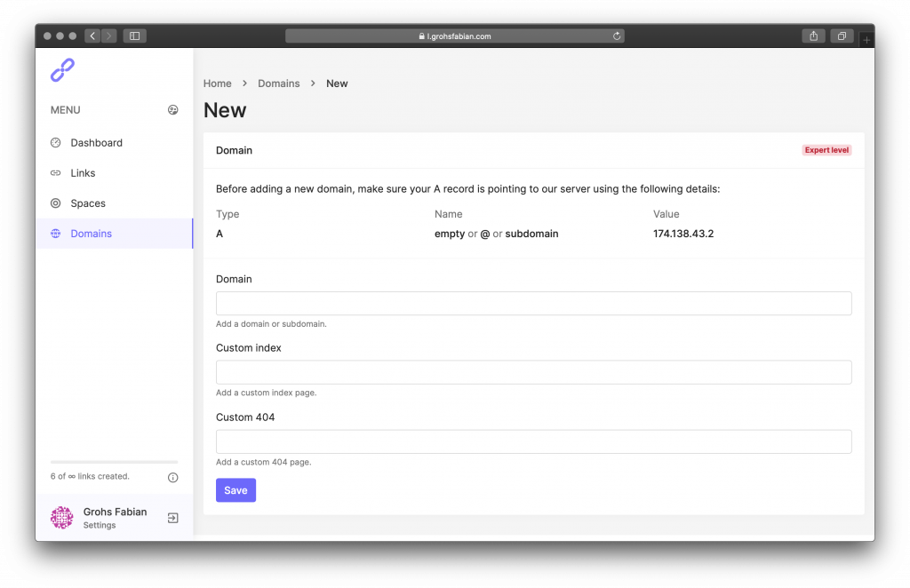Viewport: 910px width, 588px height.
Task: Click the Grohs Fabian avatar image
Action: point(62,518)
